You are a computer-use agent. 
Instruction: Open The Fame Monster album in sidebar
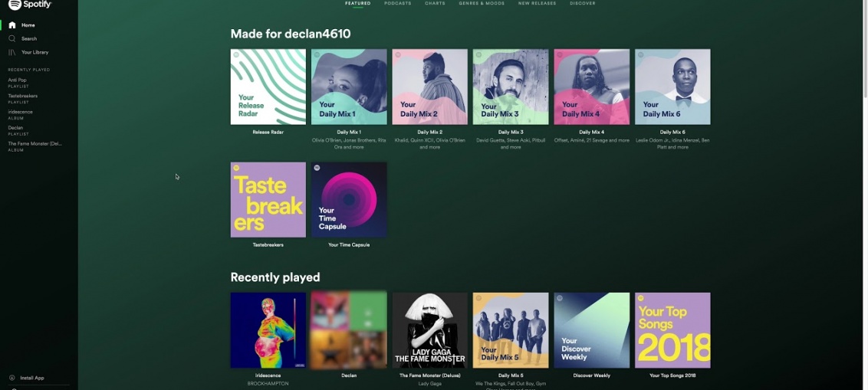pos(35,144)
